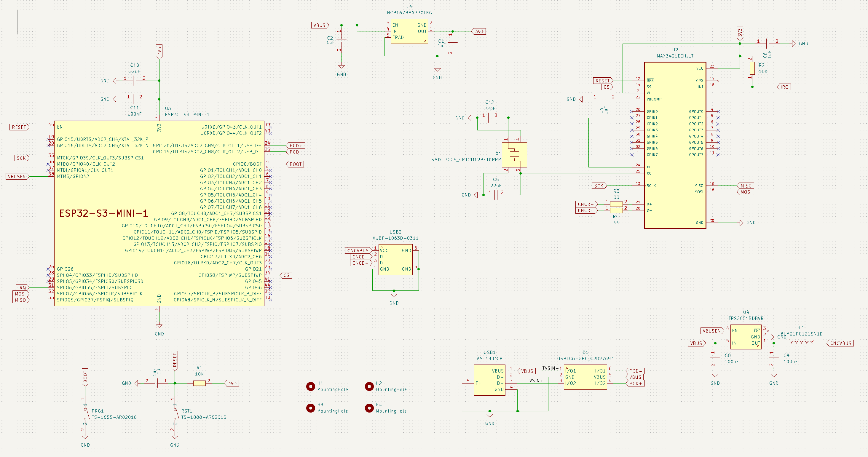868x457 pixels.
Task: Click the VBUSEN label at U4 EN pin
Action: click(712, 331)
